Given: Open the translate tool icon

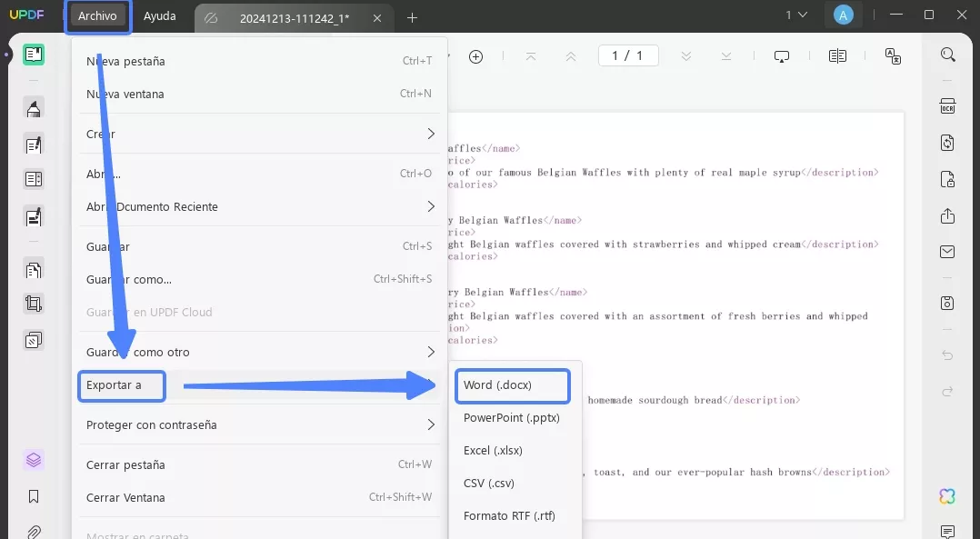Looking at the screenshot, I should tap(893, 56).
